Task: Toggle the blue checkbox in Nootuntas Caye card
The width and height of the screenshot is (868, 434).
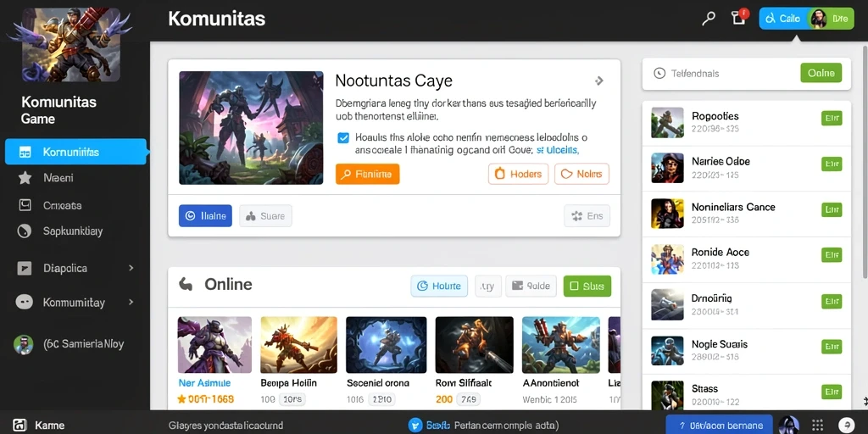Action: 343,138
